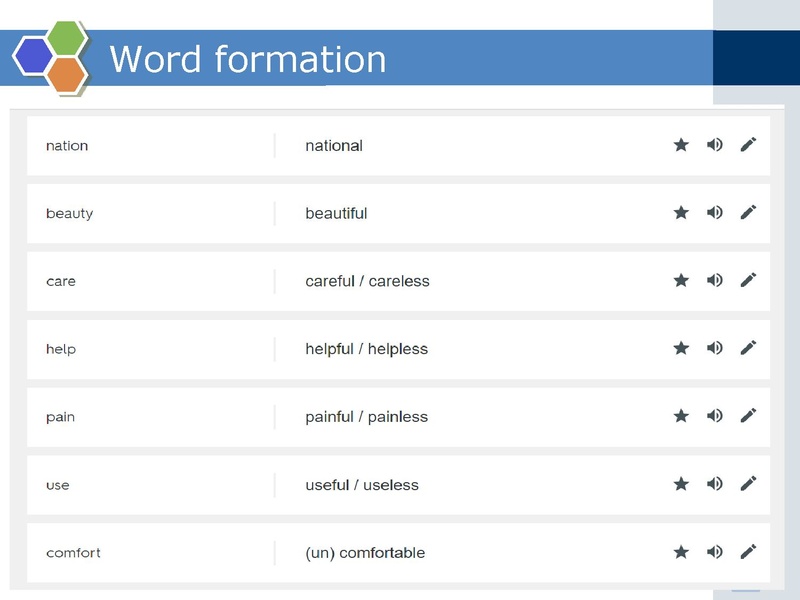
Task: Star the "use" vocabulary row
Action: [x=680, y=485]
